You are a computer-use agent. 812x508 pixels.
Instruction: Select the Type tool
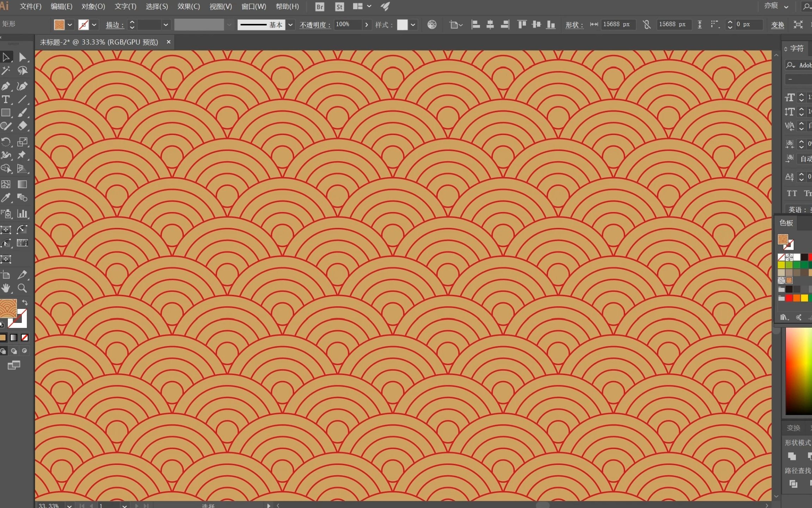click(7, 99)
